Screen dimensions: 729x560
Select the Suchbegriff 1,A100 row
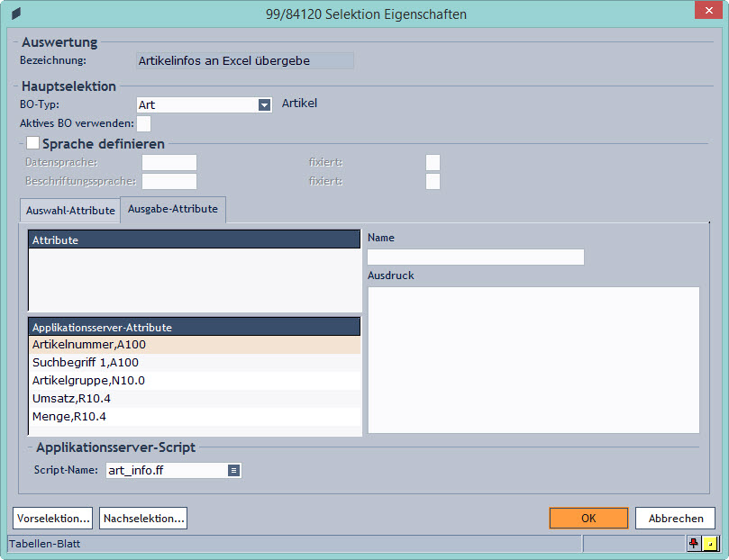point(195,363)
